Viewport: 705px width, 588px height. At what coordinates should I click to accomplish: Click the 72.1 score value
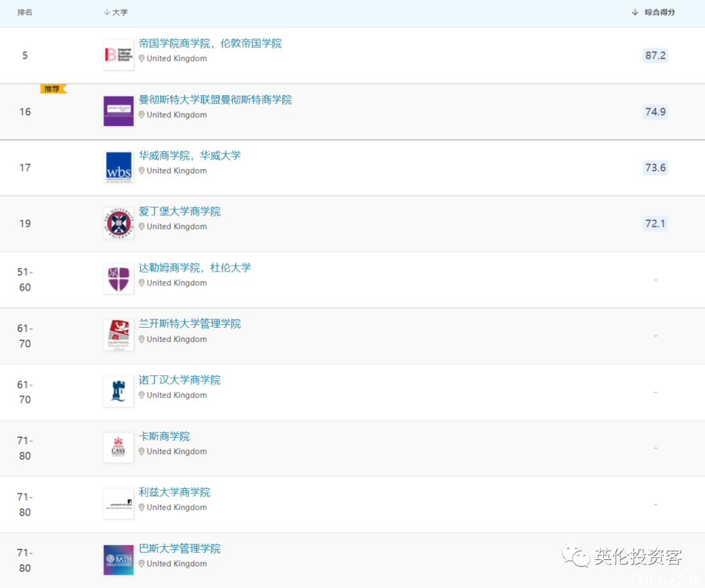[655, 223]
